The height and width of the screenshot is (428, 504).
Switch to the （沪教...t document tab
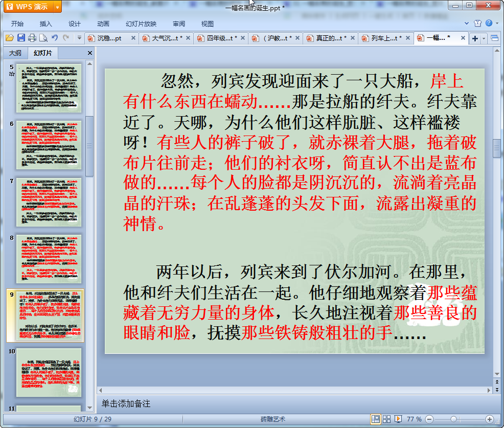pos(273,38)
